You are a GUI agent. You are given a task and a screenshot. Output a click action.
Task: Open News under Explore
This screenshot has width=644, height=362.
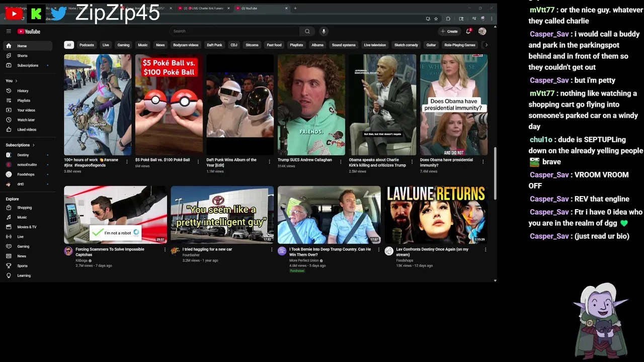point(28,256)
